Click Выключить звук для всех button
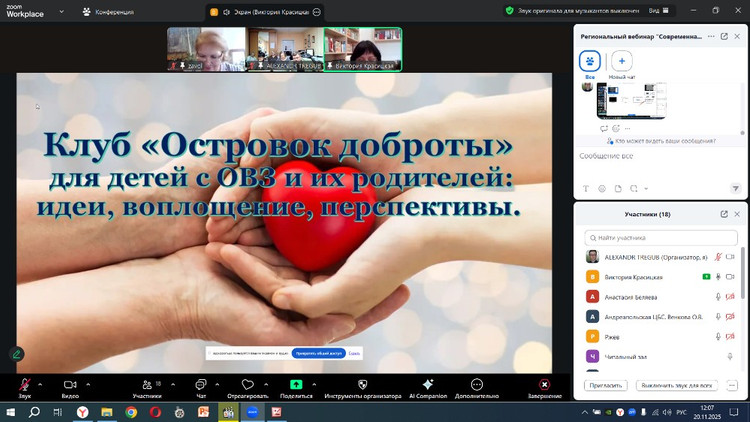 (676, 385)
